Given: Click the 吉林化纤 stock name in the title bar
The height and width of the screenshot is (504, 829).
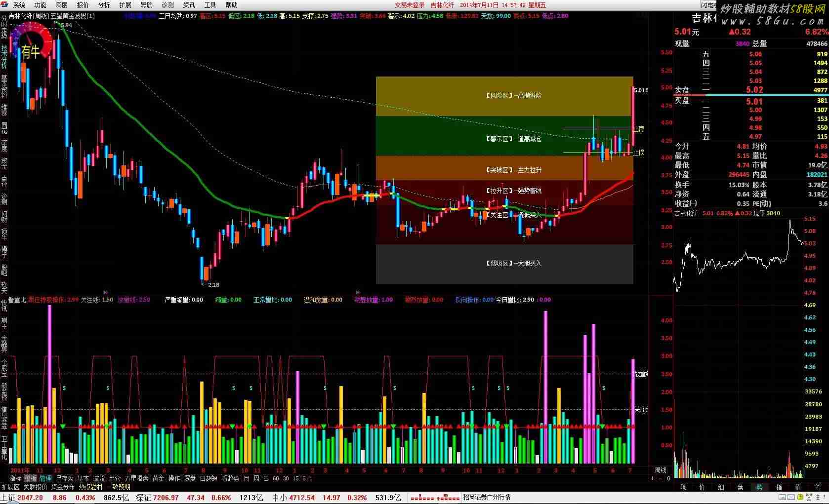Looking at the screenshot, I should 442,5.
